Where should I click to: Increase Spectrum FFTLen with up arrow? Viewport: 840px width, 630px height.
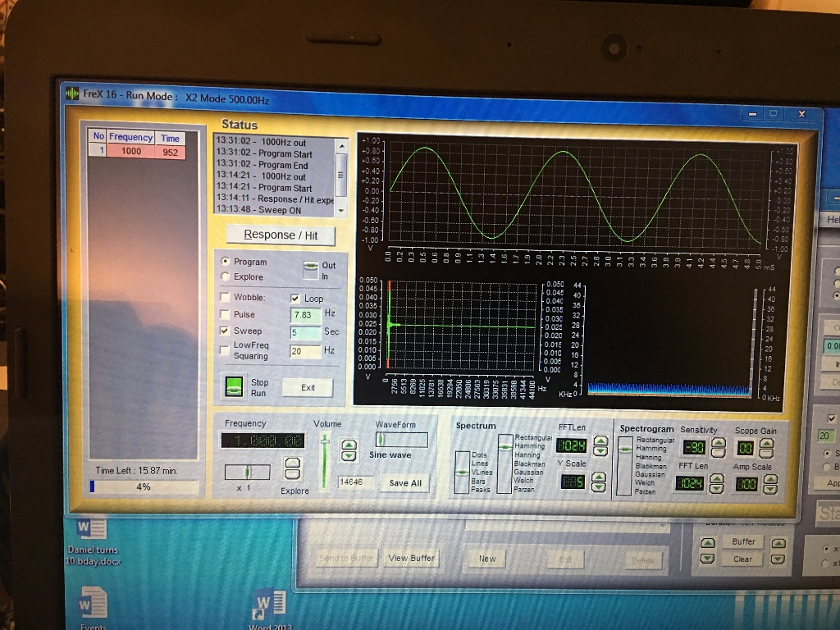pyautogui.click(x=600, y=441)
